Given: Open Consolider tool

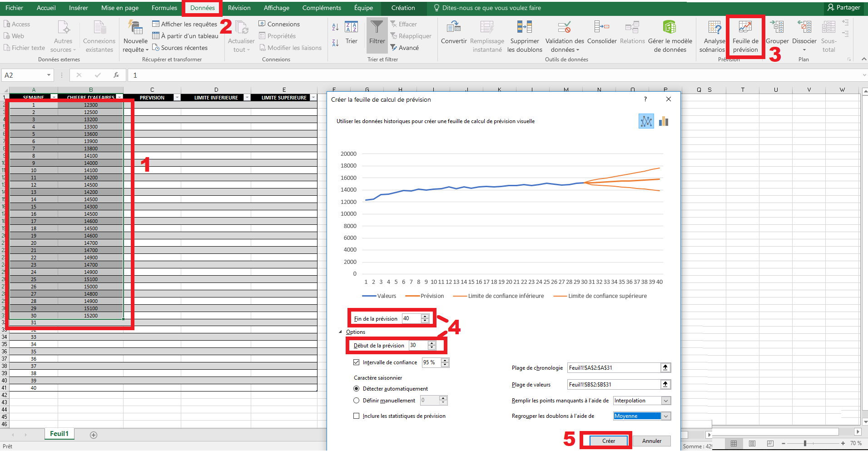Looking at the screenshot, I should pos(602,33).
